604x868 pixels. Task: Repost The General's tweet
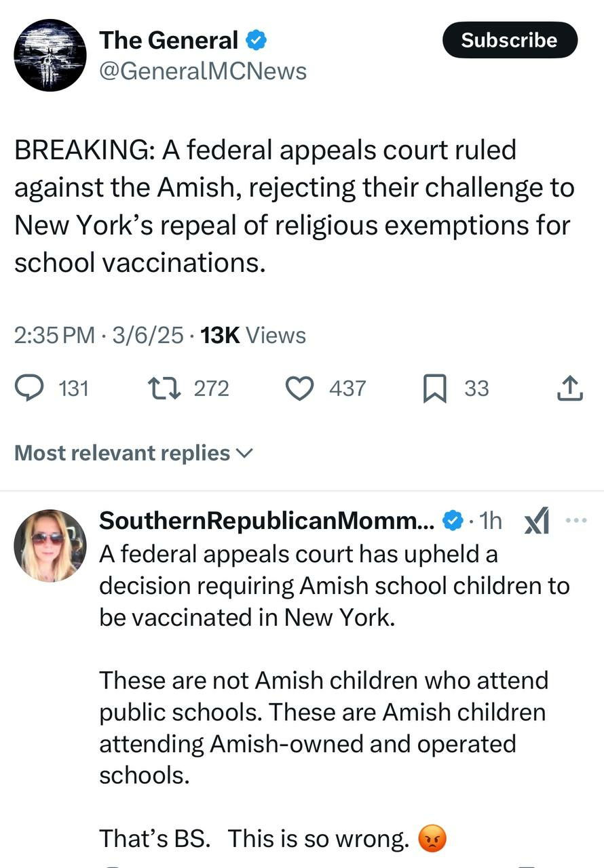pyautogui.click(x=163, y=388)
